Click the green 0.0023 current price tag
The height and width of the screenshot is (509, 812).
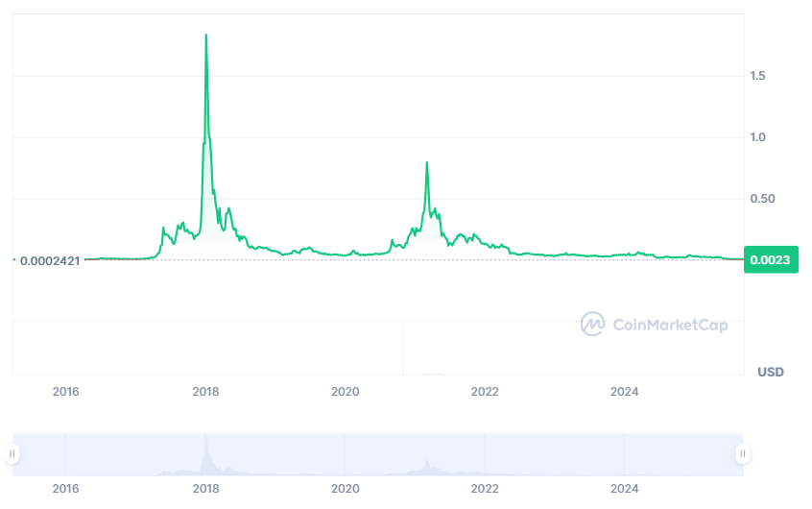pos(771,259)
